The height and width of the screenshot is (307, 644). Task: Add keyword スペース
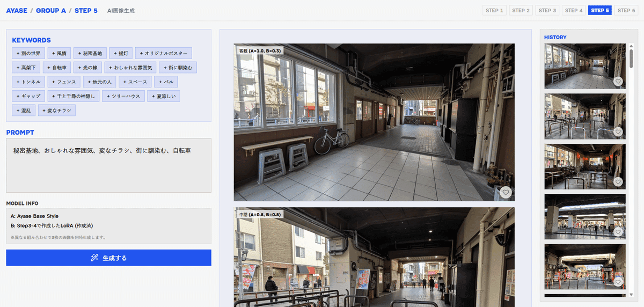pyautogui.click(x=135, y=82)
